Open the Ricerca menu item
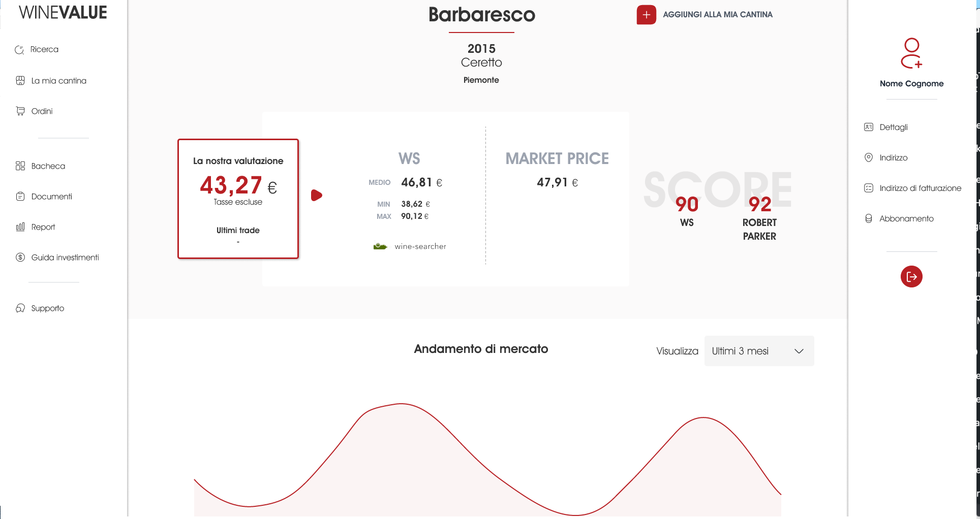The height and width of the screenshot is (519, 980). click(x=44, y=50)
